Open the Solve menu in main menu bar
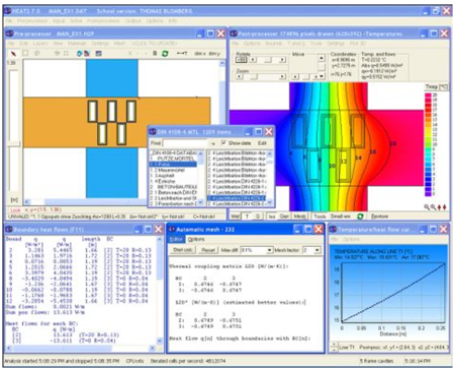 coord(76,21)
